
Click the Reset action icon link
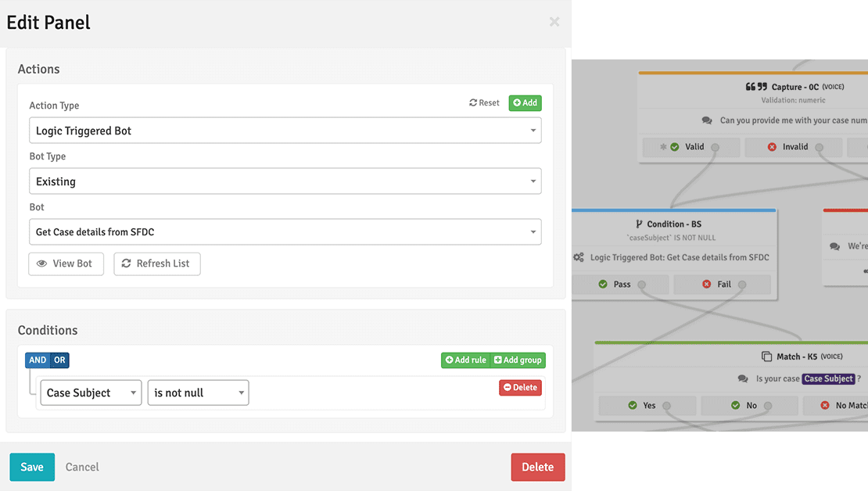484,103
